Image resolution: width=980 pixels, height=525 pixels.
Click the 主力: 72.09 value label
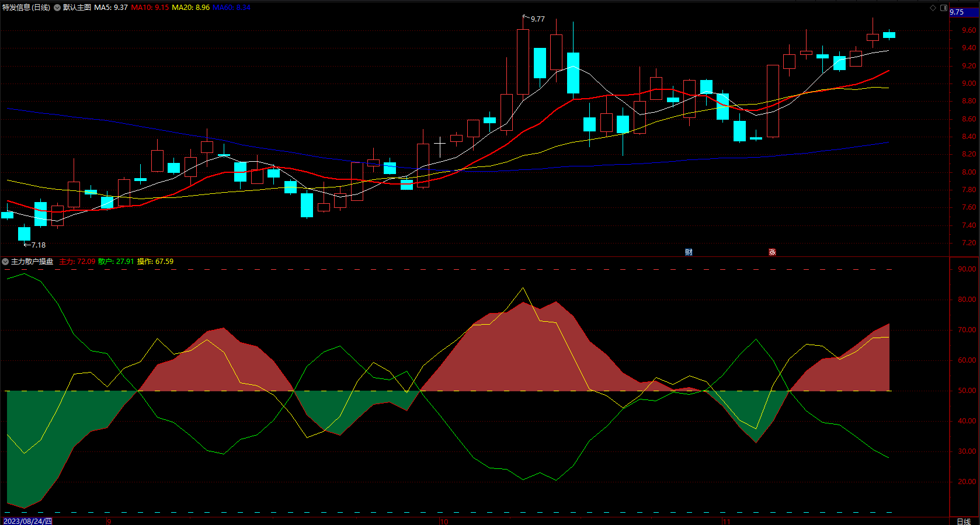pyautogui.click(x=77, y=262)
